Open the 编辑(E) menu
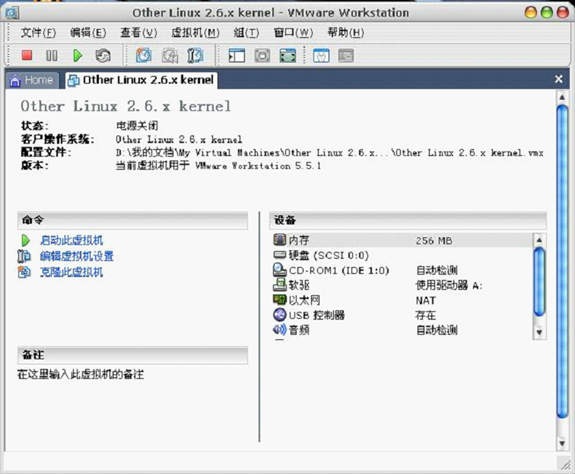The height and width of the screenshot is (474, 575). point(88,33)
